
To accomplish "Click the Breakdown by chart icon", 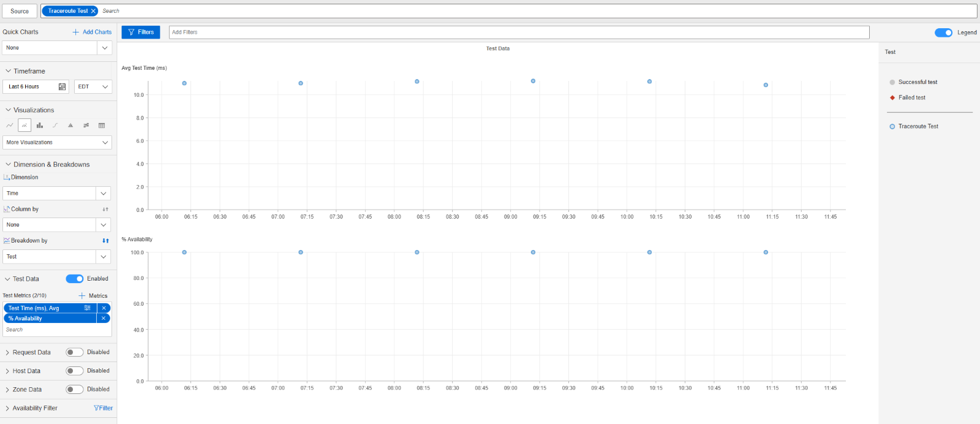I will point(7,241).
